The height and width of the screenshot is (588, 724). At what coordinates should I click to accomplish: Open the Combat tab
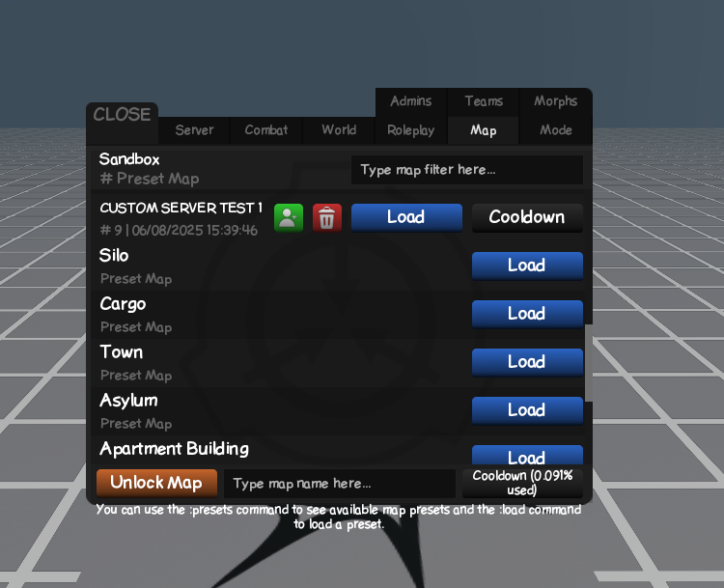point(266,130)
